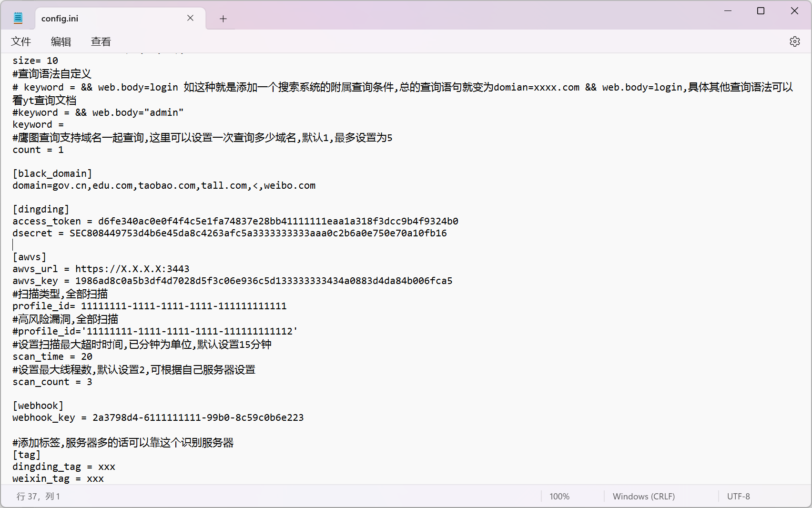Open the 查看 menu
Image resolution: width=812 pixels, height=508 pixels.
[101, 41]
